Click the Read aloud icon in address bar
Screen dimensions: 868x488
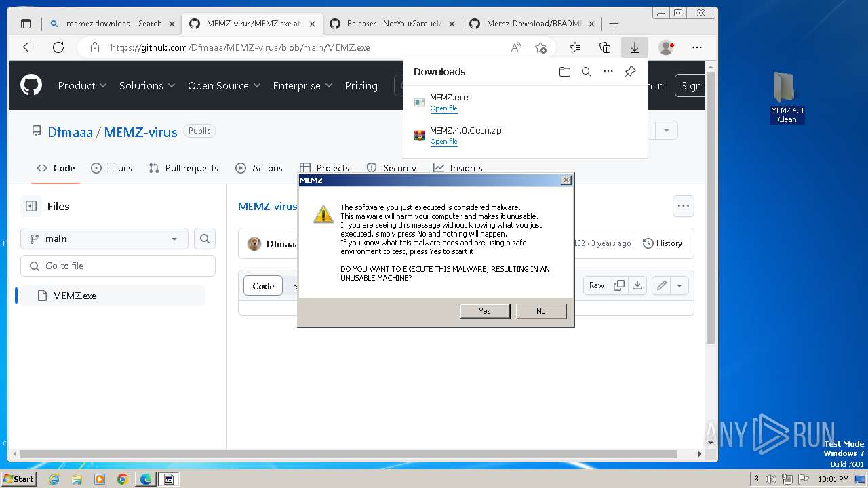point(517,47)
